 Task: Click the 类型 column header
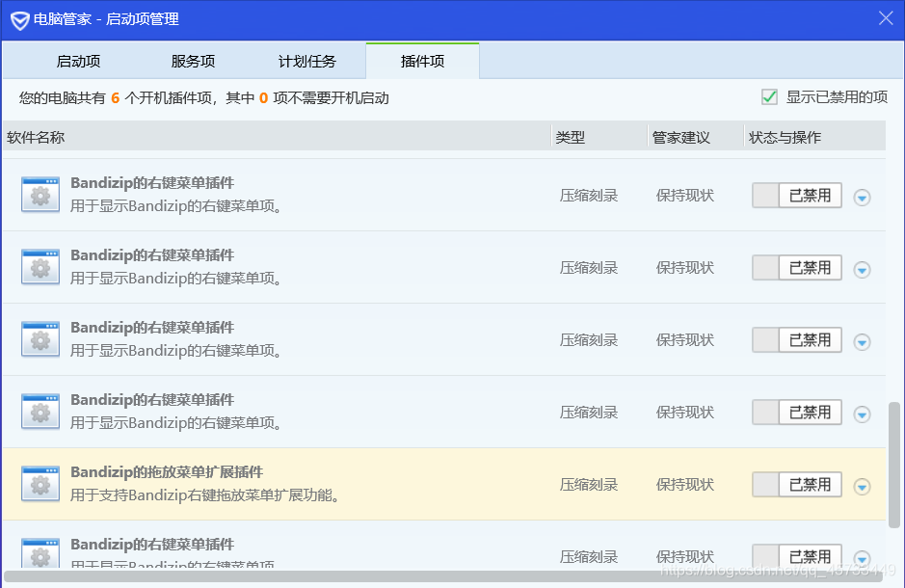pos(599,137)
